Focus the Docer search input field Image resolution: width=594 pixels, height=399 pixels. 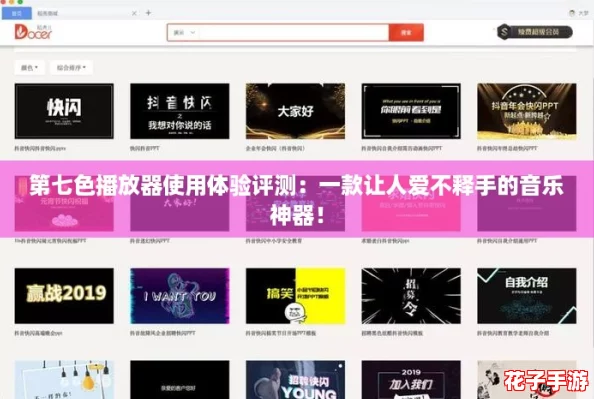coord(294,33)
